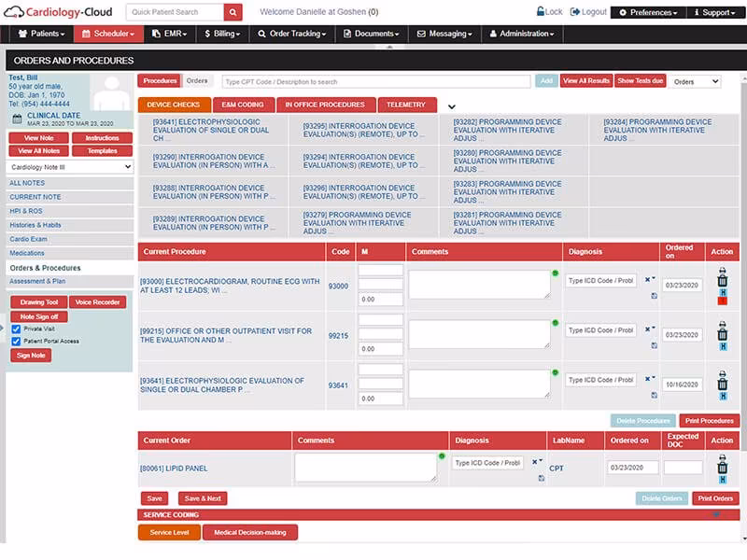Switch to the E&M Coding tab

243,105
